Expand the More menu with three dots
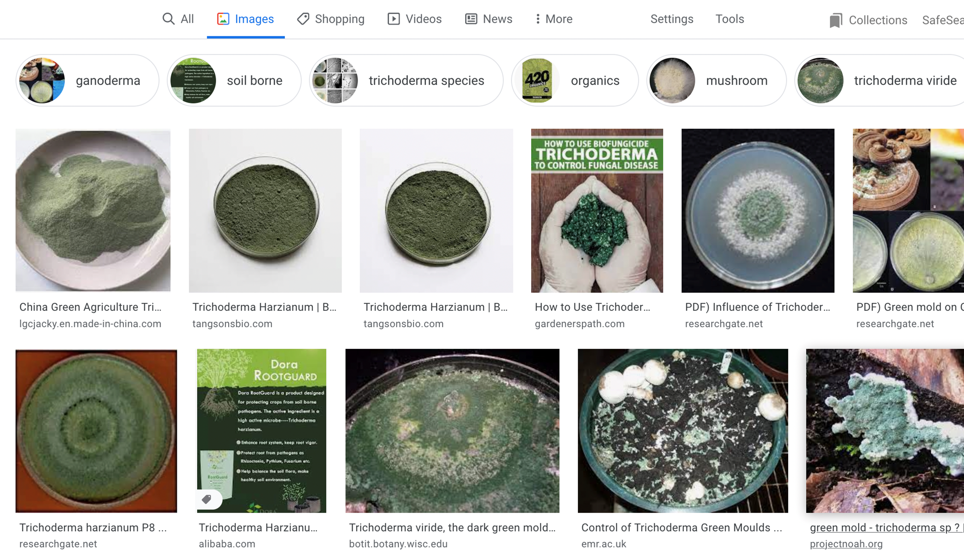This screenshot has width=964, height=560. 554,19
